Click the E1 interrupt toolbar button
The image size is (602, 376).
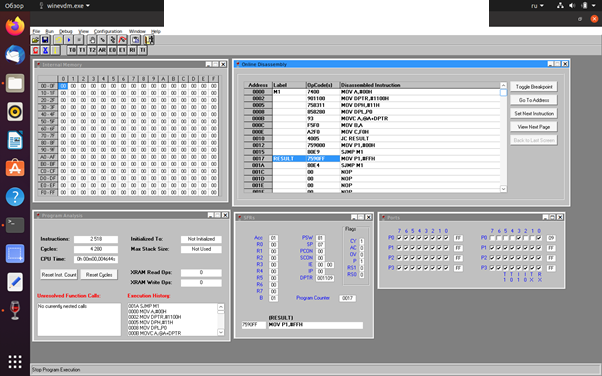pyautogui.click(x=122, y=50)
